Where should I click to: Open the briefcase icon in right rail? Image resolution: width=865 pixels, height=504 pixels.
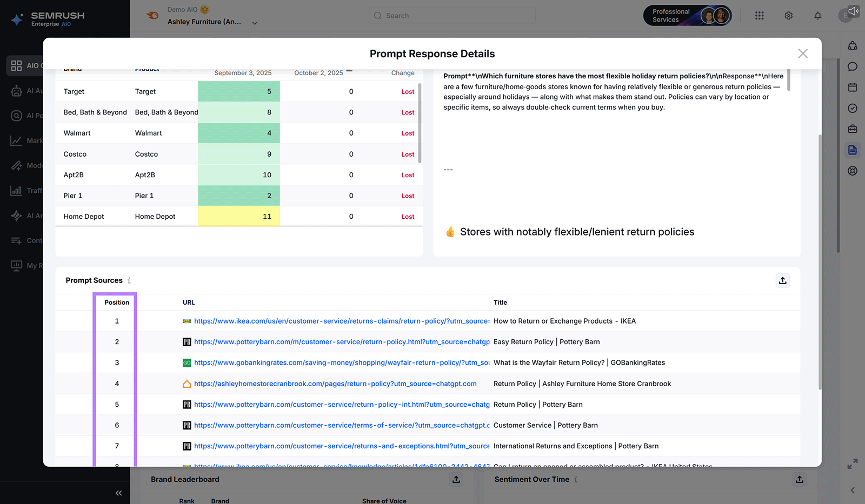[853, 129]
